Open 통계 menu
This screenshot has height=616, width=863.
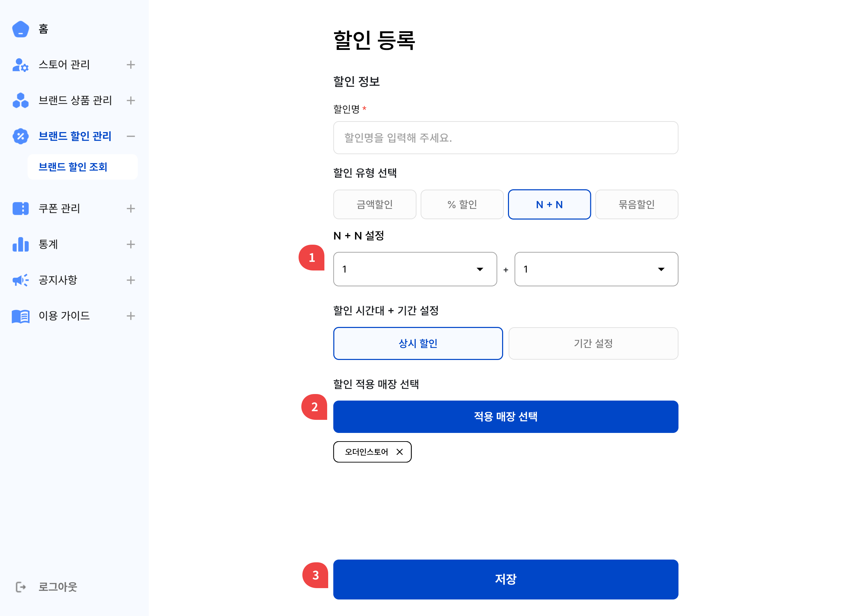point(48,244)
